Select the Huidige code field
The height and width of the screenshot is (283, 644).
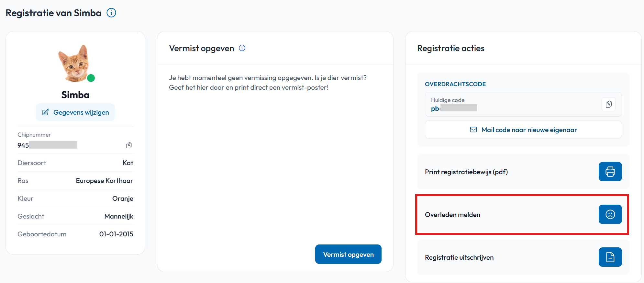coord(523,104)
